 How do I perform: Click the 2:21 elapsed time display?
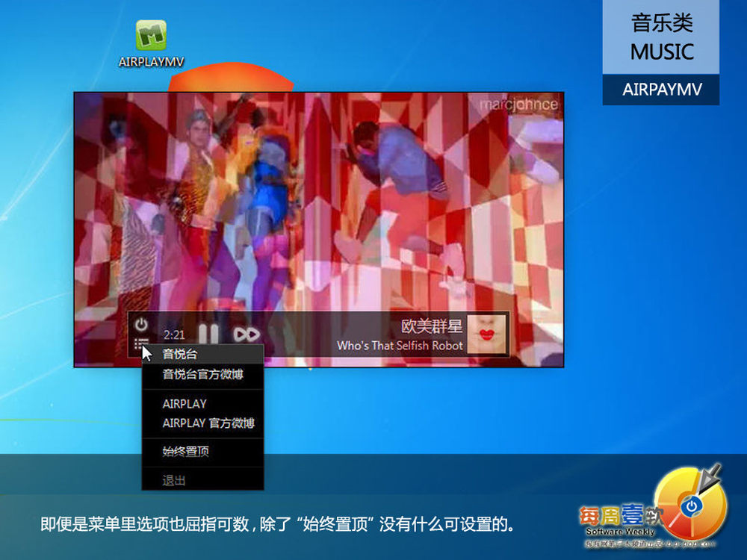coord(174,335)
